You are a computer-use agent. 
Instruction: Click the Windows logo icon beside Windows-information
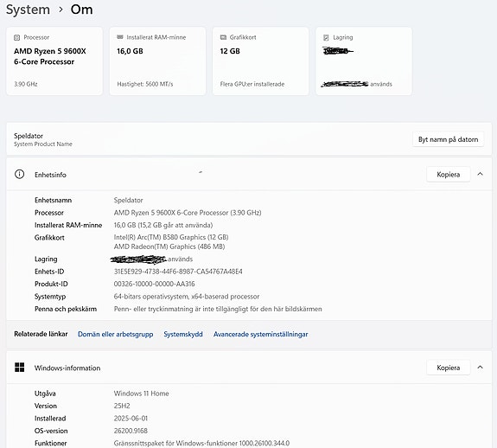click(x=20, y=368)
